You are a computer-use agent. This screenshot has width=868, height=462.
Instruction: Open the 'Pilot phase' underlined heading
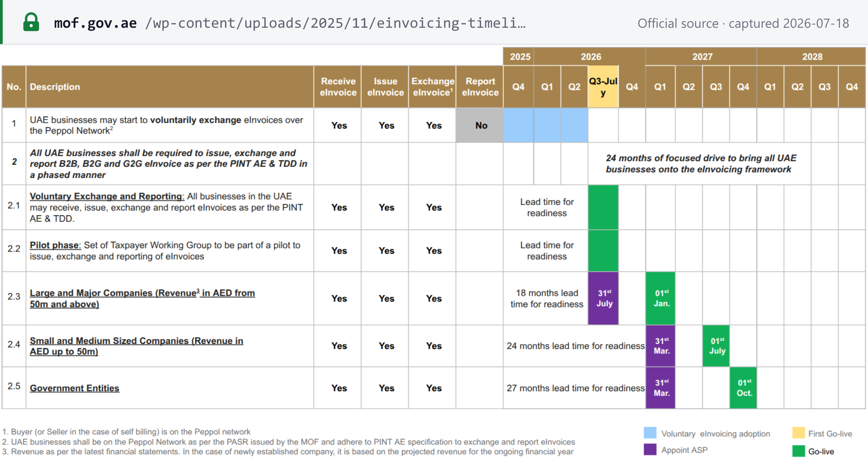(55, 245)
